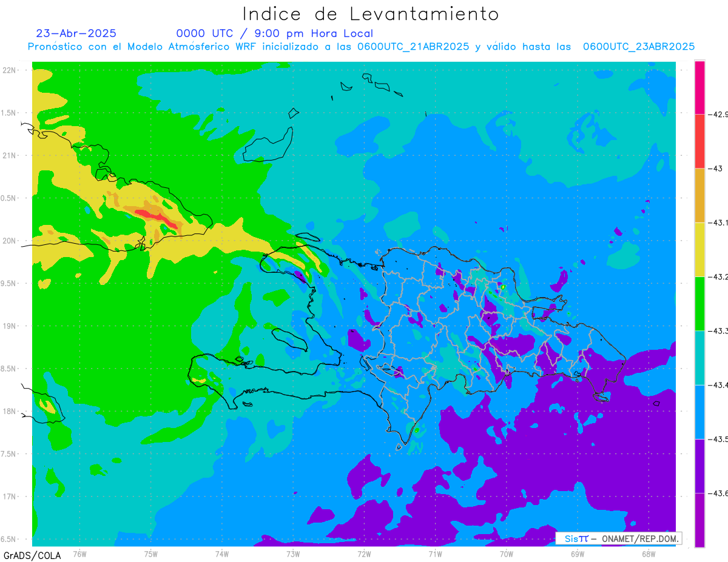Click the date '23-Abr-2025'
The height and width of the screenshot is (562, 728).
point(76,33)
